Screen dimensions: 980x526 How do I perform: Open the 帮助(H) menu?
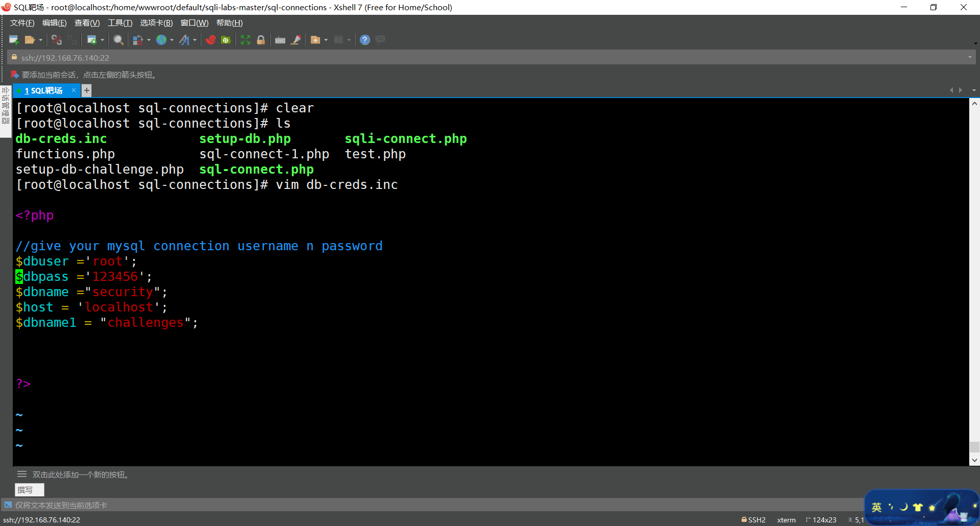pyautogui.click(x=230, y=23)
